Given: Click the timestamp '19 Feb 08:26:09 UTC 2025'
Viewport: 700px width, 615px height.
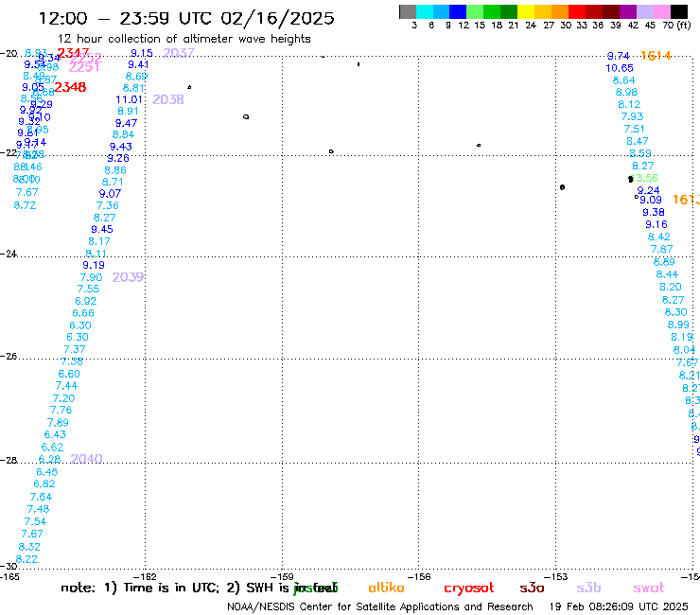Looking at the screenshot, I should point(619,607).
